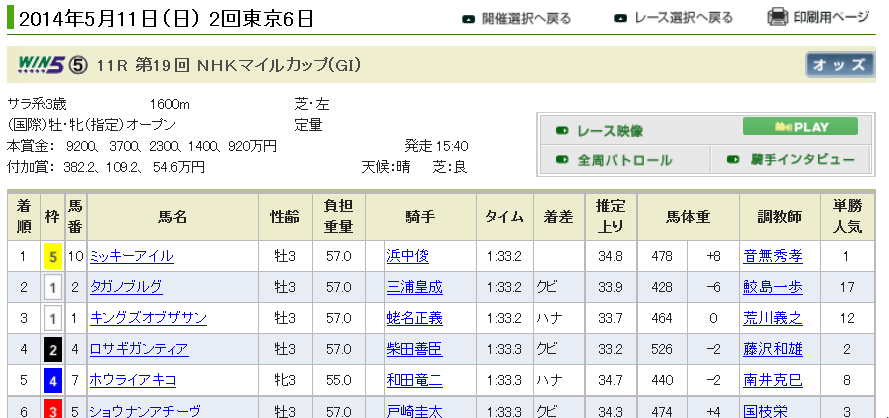Screen dimensions: 889x418
Task: Click the race title NHKマイルカップ(GI)
Action: pyautogui.click(x=279, y=65)
